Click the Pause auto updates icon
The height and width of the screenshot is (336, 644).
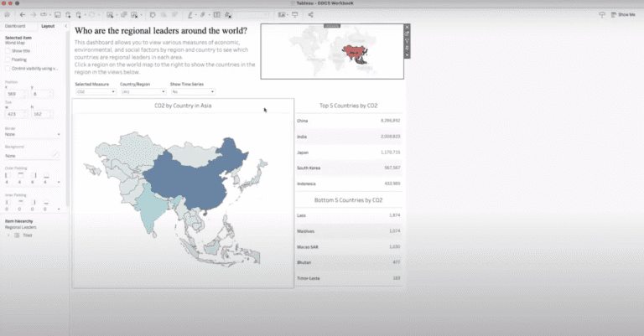click(79, 15)
